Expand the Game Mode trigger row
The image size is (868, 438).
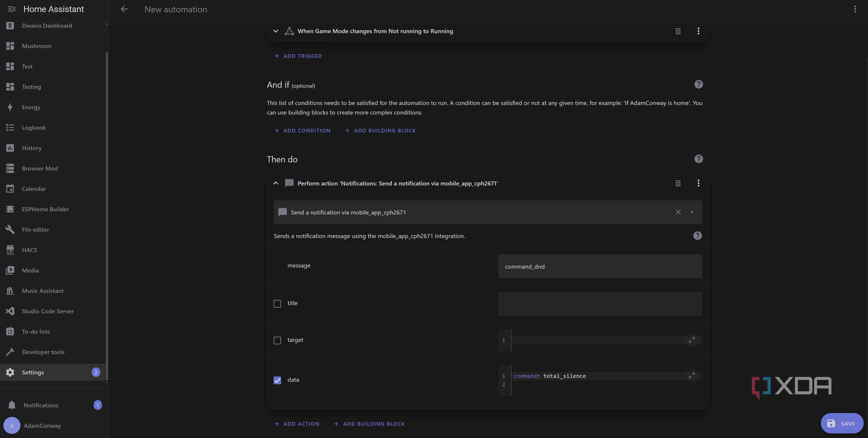pos(275,31)
